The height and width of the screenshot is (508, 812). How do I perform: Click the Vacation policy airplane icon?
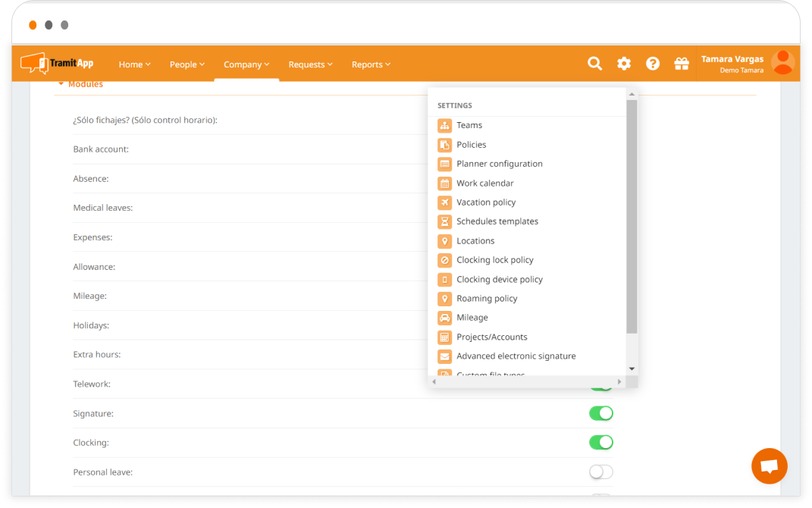(x=444, y=202)
